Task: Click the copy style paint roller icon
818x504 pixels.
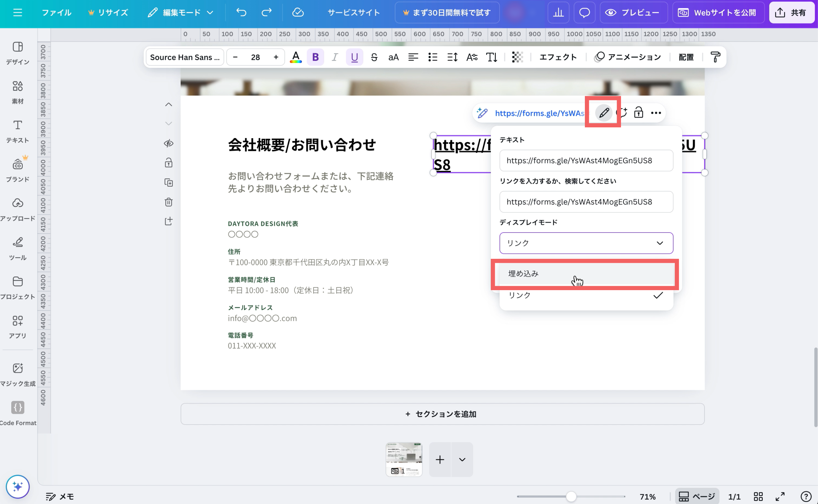Action: (x=715, y=57)
